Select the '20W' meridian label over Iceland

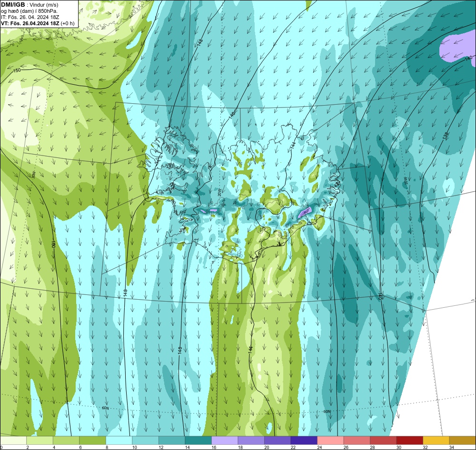click(219, 193)
